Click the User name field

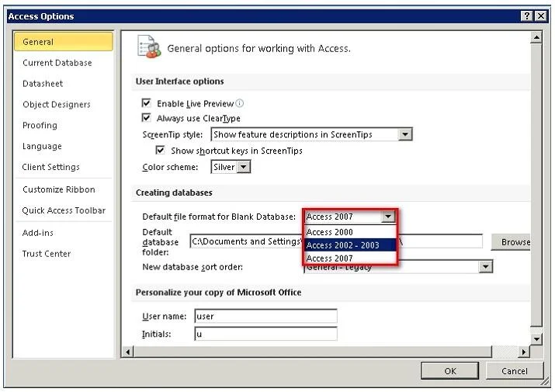pyautogui.click(x=265, y=316)
